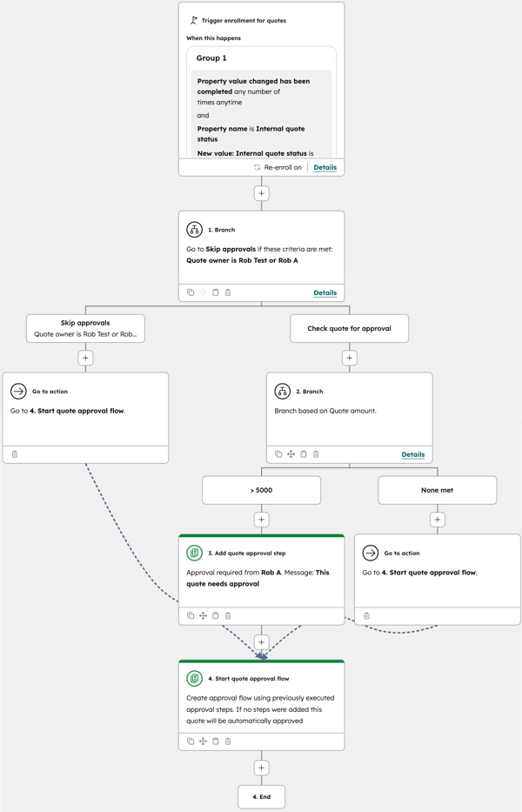Copy the Add quote approval step action

pos(191,616)
